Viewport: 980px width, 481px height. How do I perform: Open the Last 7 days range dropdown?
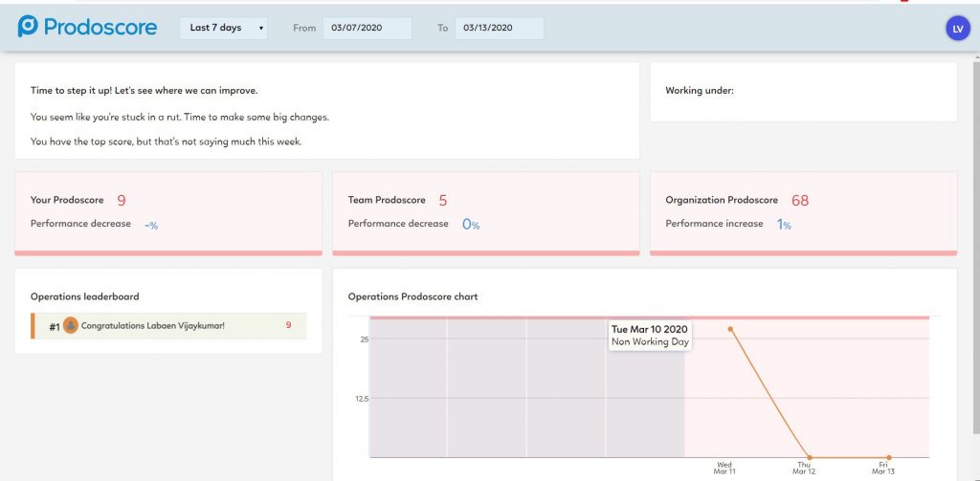223,28
